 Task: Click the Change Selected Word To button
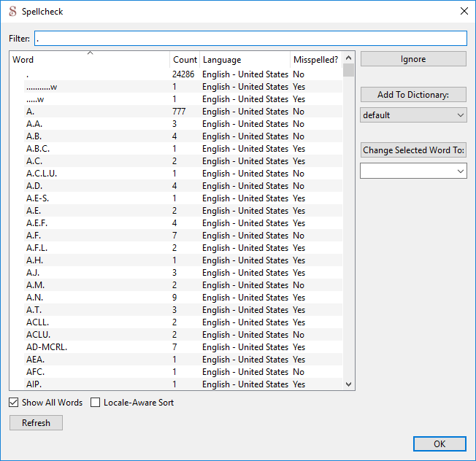click(x=413, y=150)
